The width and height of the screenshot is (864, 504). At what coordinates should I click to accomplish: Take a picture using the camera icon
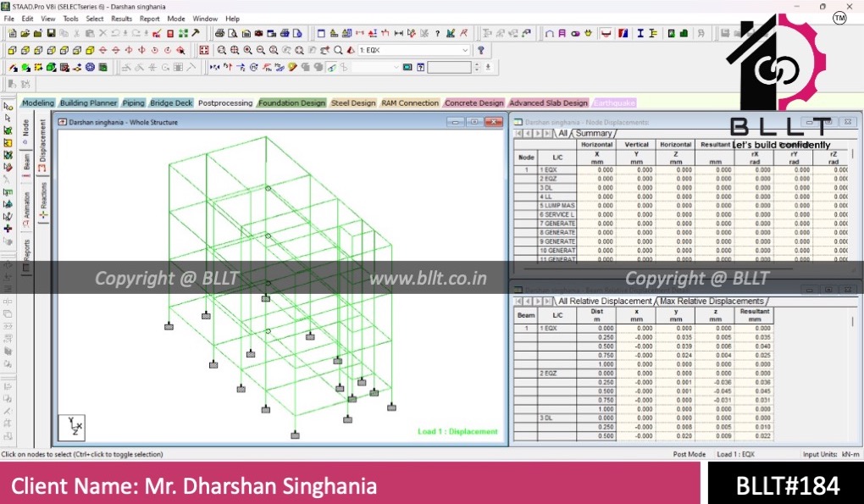coord(258,33)
